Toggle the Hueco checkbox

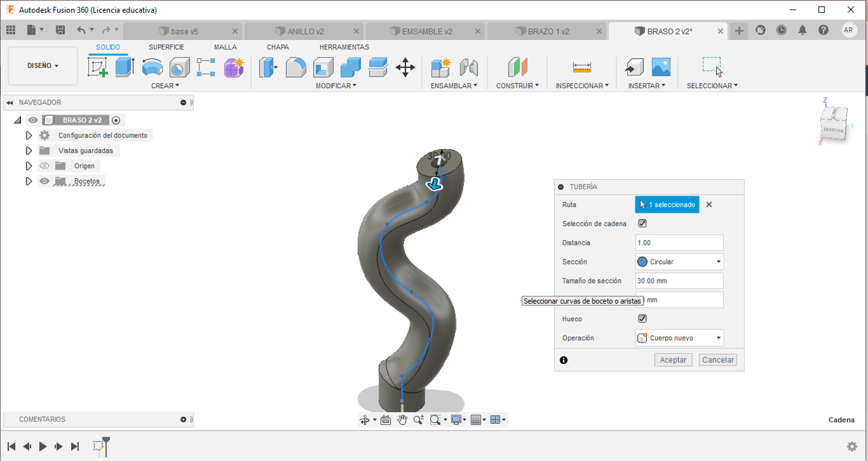point(642,319)
